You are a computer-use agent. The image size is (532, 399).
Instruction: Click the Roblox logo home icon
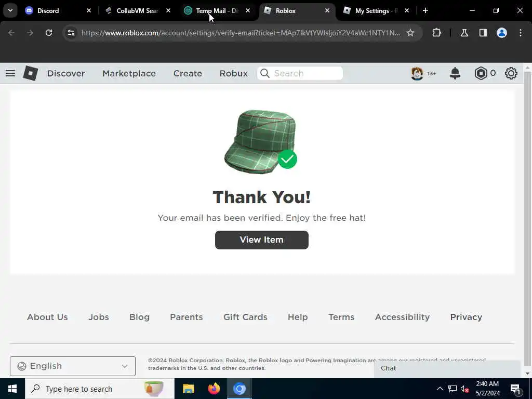[x=30, y=73]
